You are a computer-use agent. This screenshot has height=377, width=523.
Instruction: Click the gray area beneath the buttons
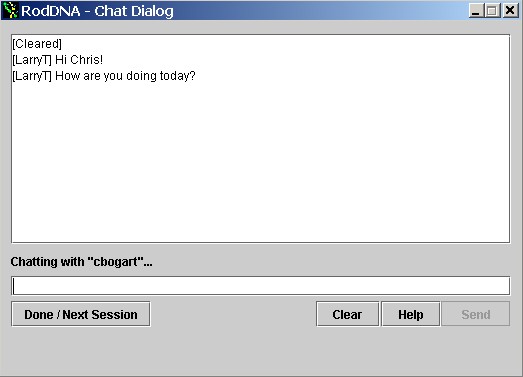tap(260, 350)
